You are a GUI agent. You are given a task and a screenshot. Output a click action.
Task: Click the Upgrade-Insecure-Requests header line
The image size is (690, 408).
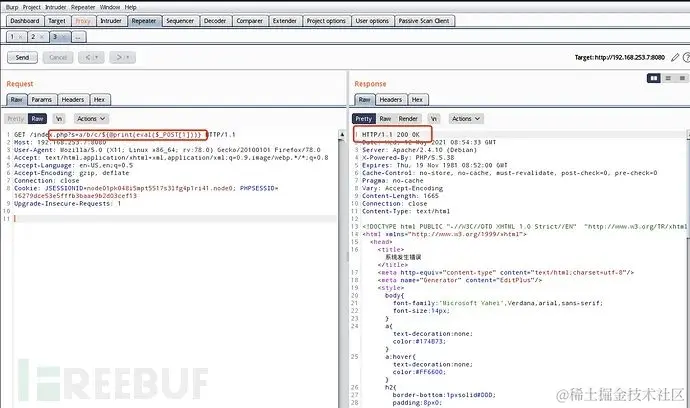pyautogui.click(x=67, y=203)
